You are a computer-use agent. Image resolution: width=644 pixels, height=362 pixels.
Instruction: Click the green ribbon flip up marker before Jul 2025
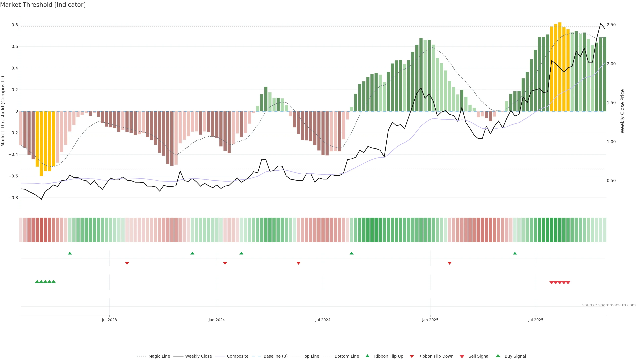pyautogui.click(x=515, y=253)
